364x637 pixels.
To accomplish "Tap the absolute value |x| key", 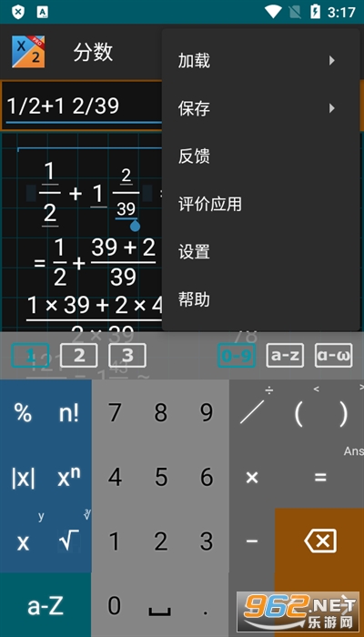I will tap(23, 478).
